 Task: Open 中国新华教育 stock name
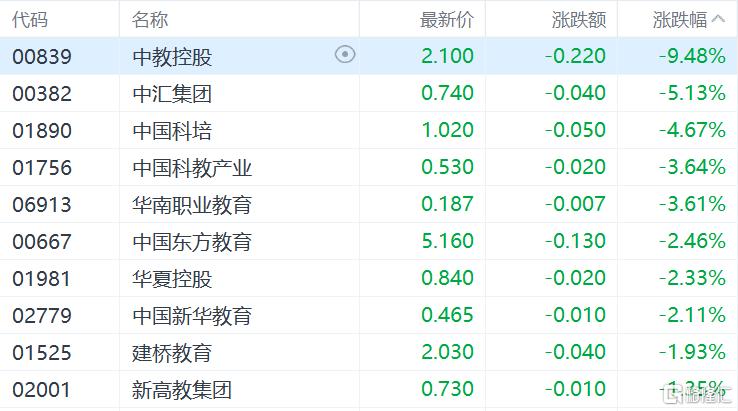tap(192, 315)
